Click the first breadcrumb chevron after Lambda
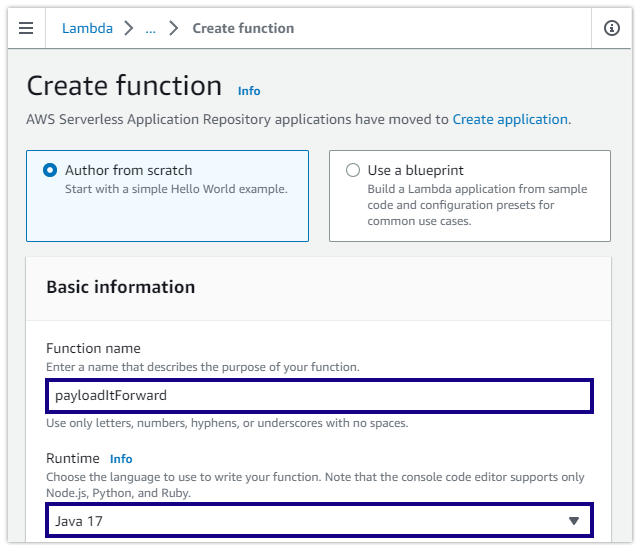Viewport: 640px width, 550px height. (129, 28)
